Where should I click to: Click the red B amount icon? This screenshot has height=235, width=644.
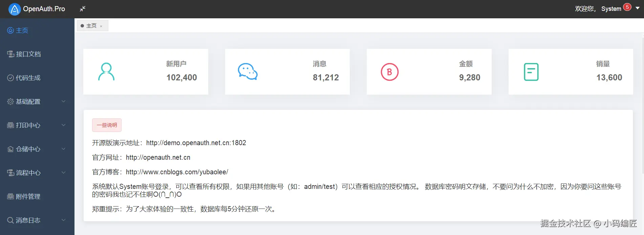[390, 72]
